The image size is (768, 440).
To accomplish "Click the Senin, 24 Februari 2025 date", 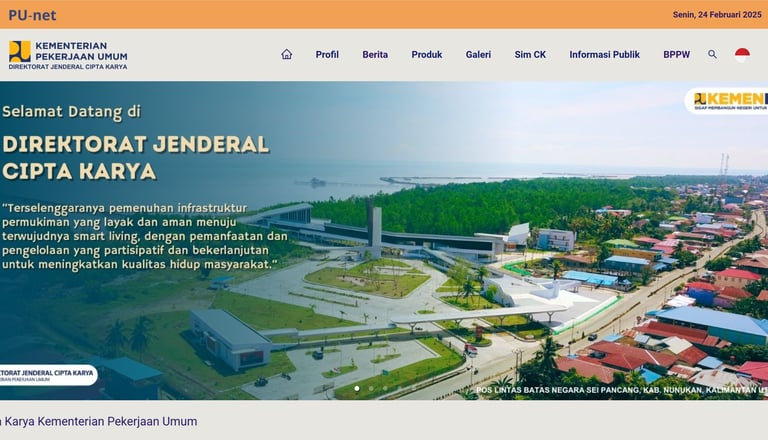I will coord(717,15).
